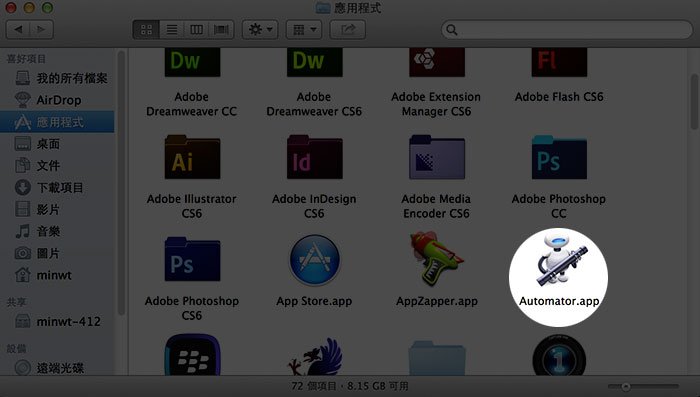Open 遠端光碟 in the sidebar
700x397 pixels.
(57, 368)
